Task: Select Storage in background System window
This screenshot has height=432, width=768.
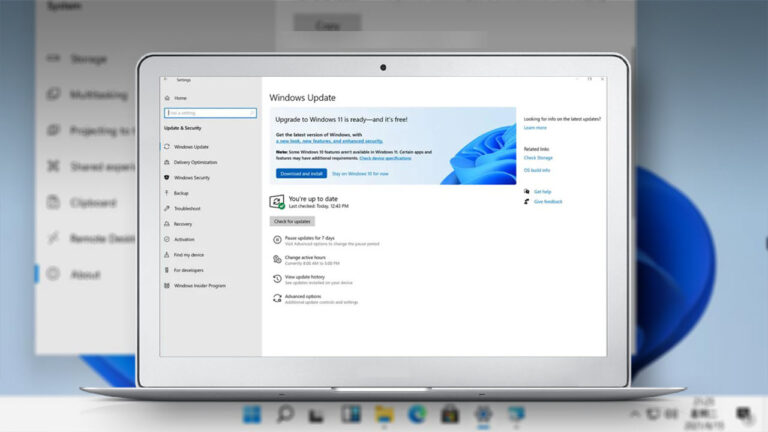Action: pos(77,59)
